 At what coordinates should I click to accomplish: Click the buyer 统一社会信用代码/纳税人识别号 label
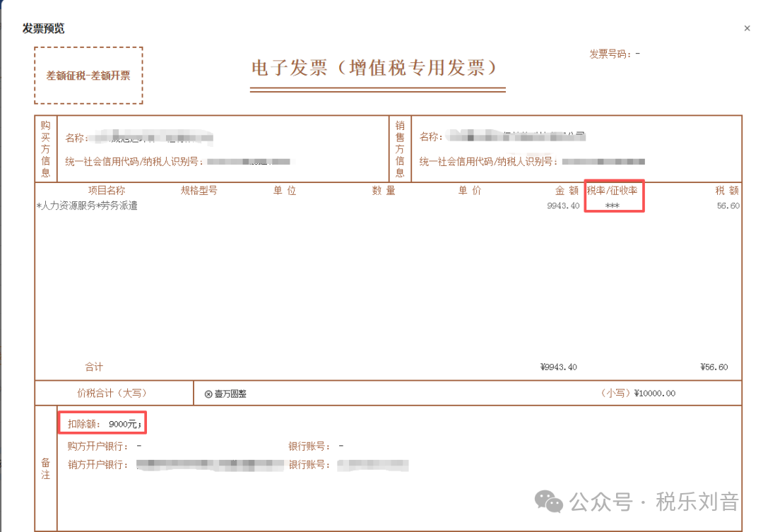tap(134, 162)
